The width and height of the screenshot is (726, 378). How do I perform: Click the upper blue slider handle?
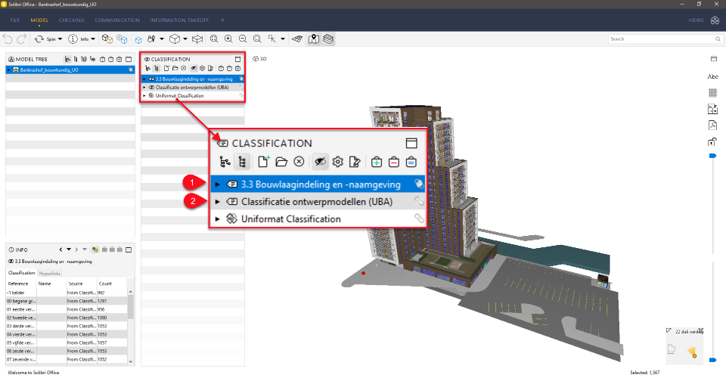pyautogui.click(x=713, y=156)
